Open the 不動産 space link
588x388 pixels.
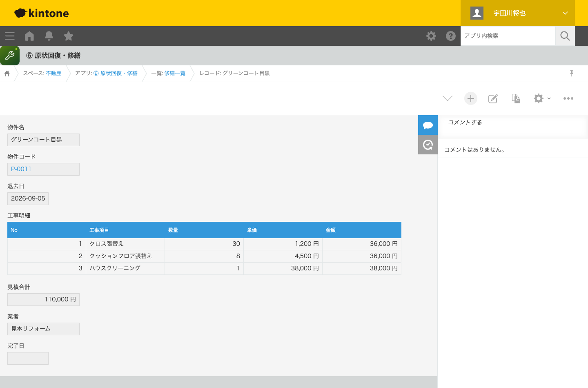click(x=53, y=73)
